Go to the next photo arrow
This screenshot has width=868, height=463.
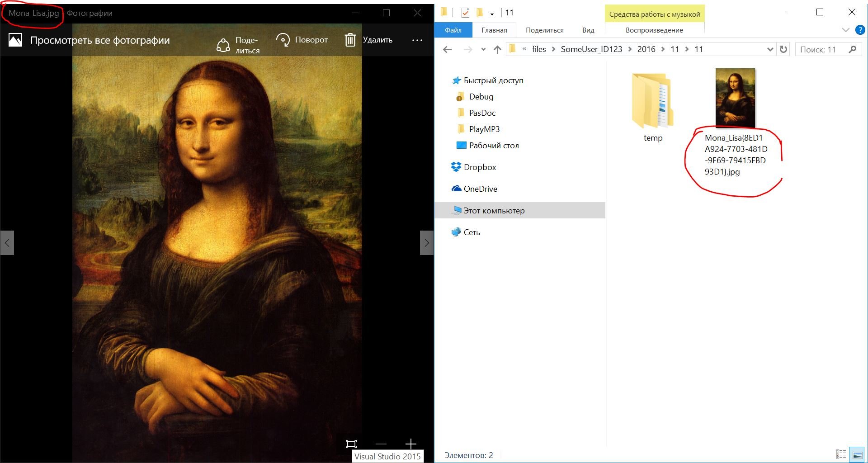pos(427,243)
